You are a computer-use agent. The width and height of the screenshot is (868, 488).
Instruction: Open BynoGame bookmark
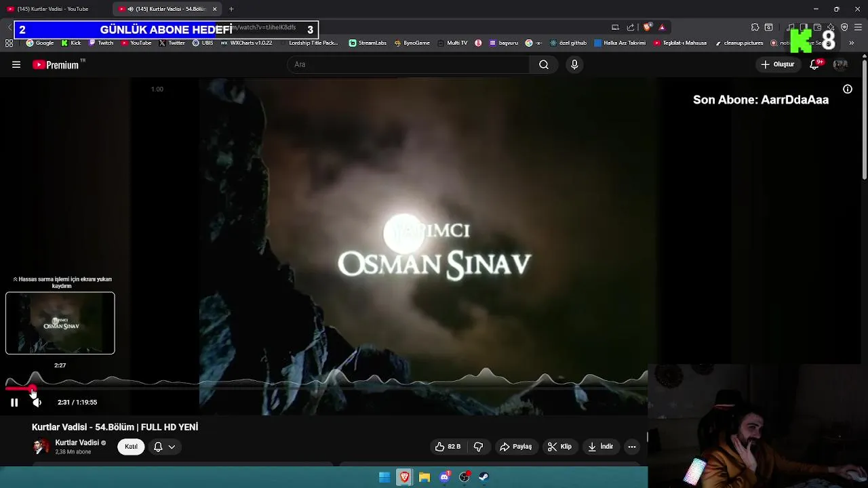click(412, 43)
